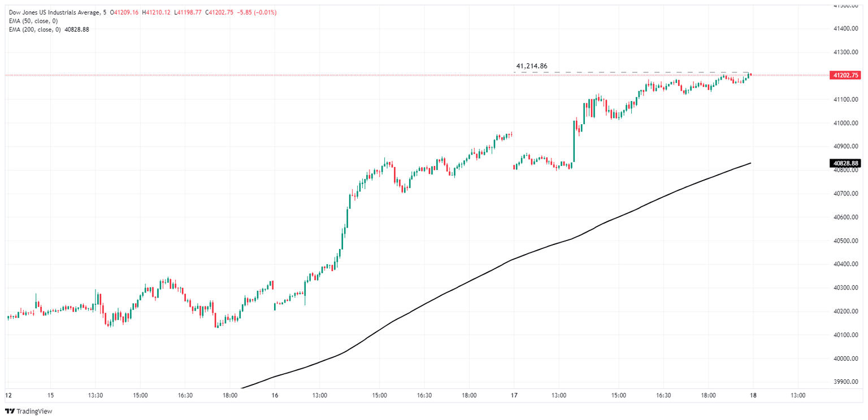Viewport: 868px width, 420px height.
Task: Click the 41000.00 level on the price axis
Action: [846, 123]
